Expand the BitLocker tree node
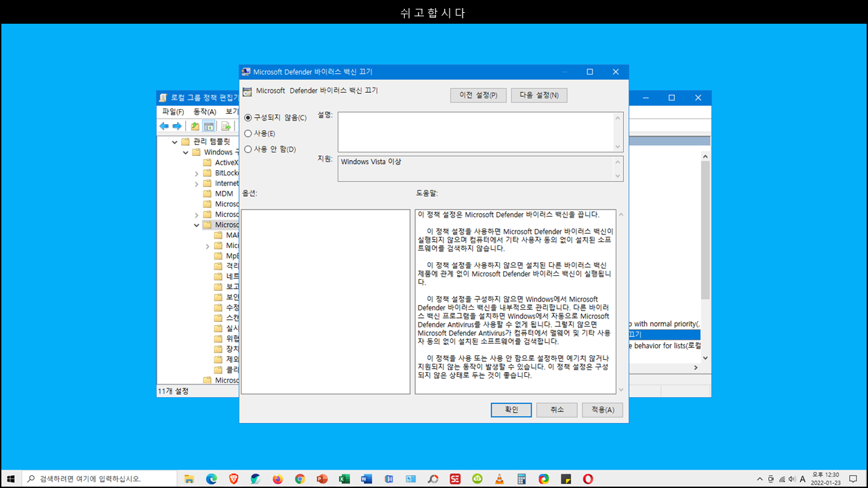Screen dimensions: 868x488 197,174
